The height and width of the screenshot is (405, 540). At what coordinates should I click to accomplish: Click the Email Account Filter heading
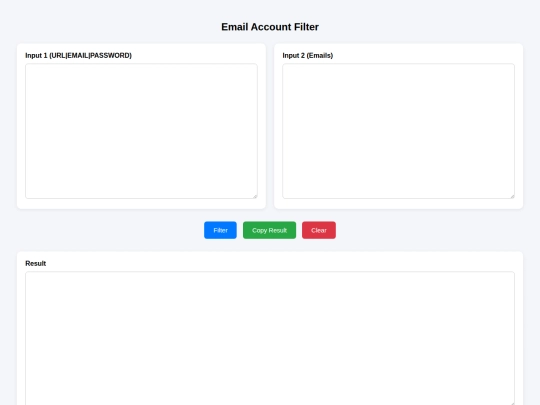point(270,27)
